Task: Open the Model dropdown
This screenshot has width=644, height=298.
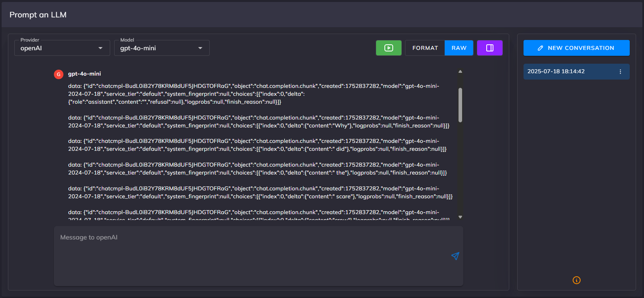Action: coord(162,48)
